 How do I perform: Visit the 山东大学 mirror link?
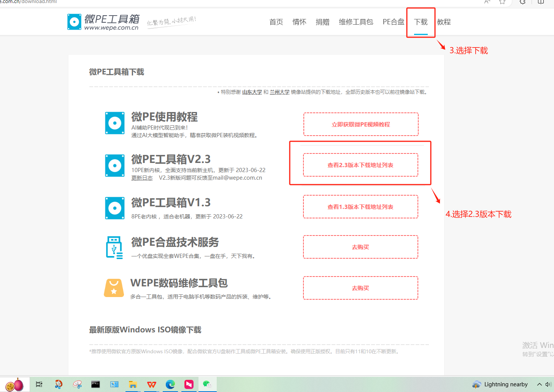coord(252,92)
